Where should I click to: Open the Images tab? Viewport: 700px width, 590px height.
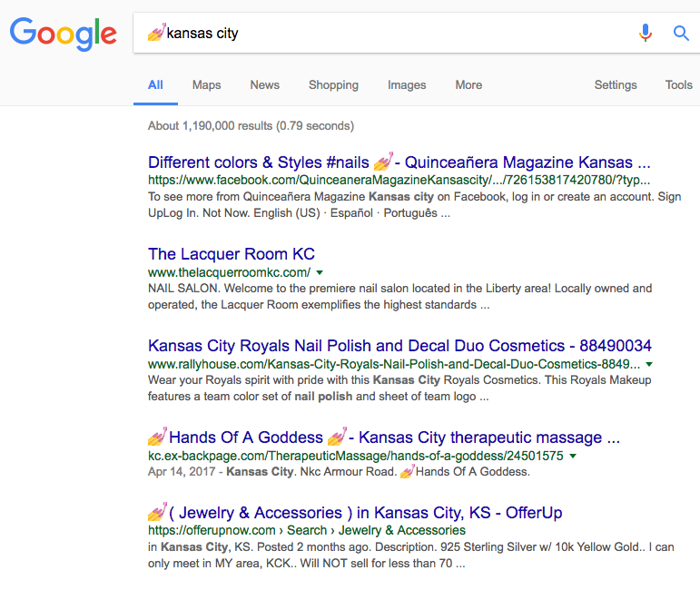(x=407, y=84)
